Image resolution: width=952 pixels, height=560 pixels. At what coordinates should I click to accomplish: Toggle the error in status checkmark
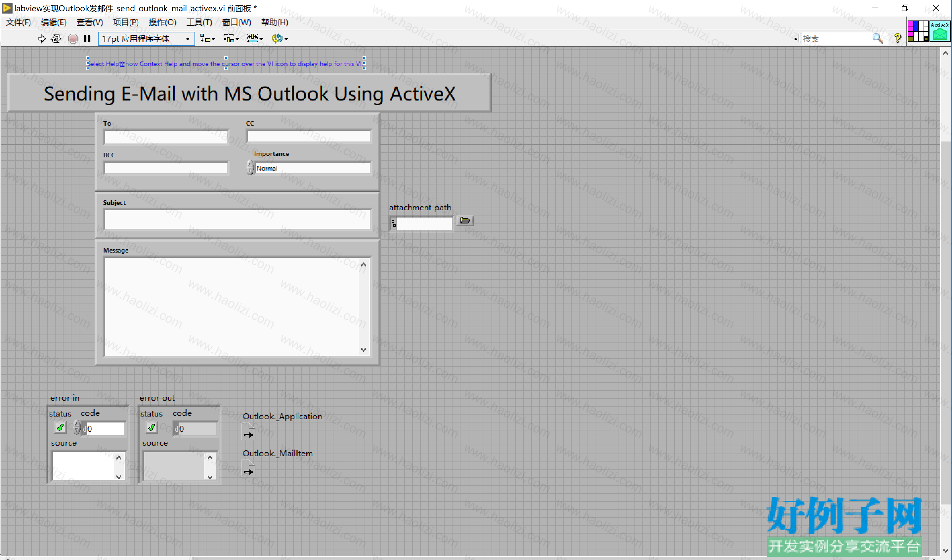pyautogui.click(x=60, y=427)
